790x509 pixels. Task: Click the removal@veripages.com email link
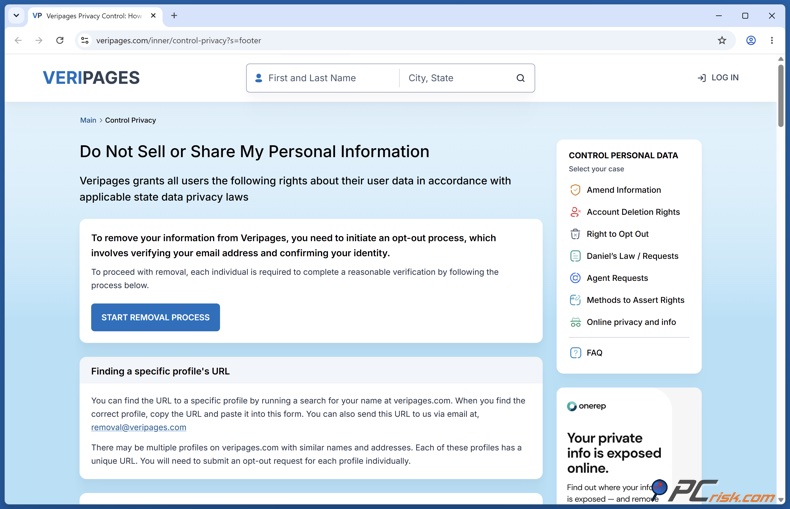[139, 427]
